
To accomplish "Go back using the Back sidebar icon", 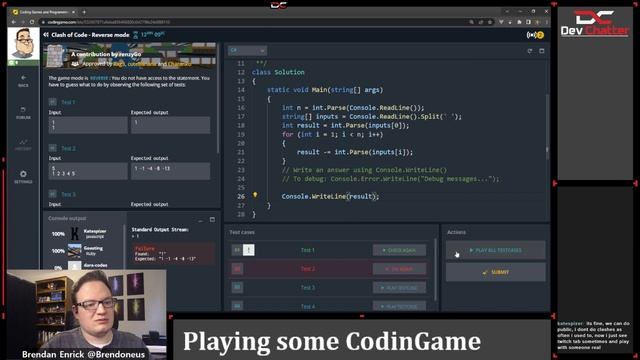I will pyautogui.click(x=23, y=80).
